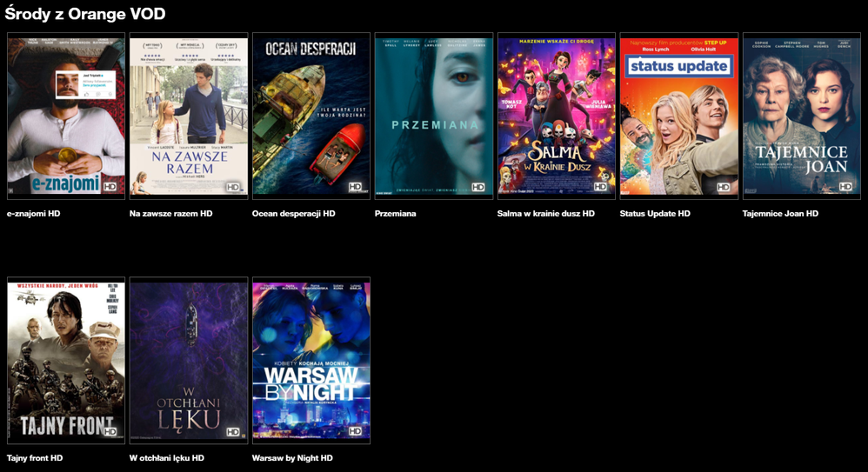868x472 pixels.
Task: Click the 'Środy z Orange VOD' heading
Action: pos(85,14)
